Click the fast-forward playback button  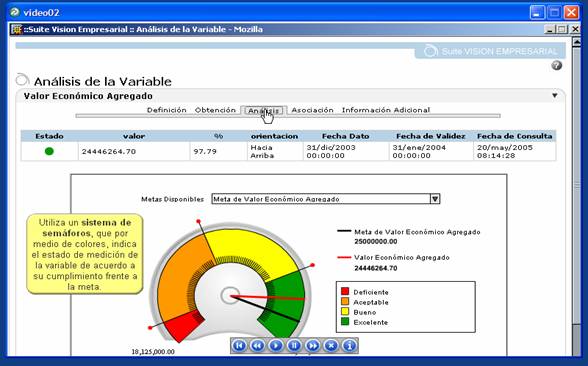(x=313, y=345)
